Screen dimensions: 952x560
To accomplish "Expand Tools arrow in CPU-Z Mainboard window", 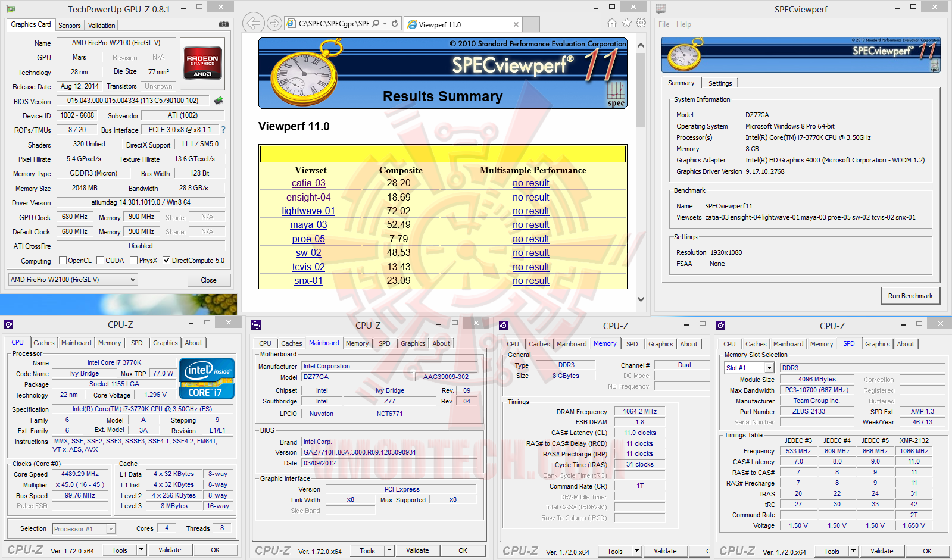I will [389, 550].
